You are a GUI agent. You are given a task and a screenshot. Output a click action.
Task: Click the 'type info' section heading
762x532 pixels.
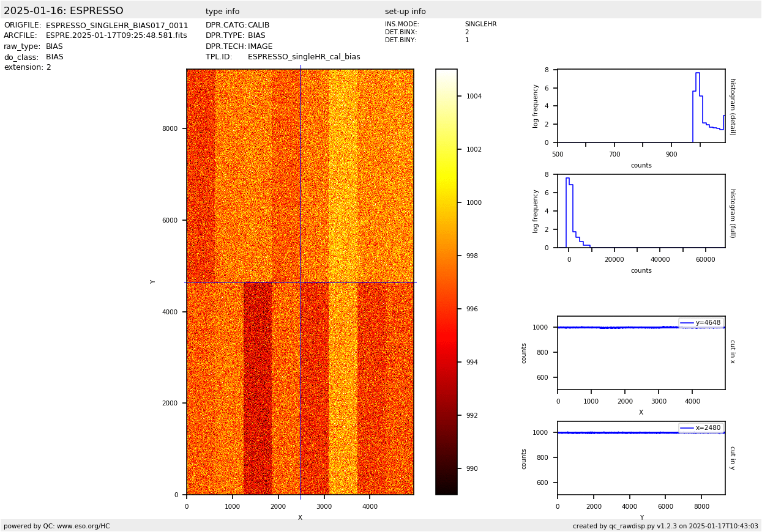click(x=222, y=12)
